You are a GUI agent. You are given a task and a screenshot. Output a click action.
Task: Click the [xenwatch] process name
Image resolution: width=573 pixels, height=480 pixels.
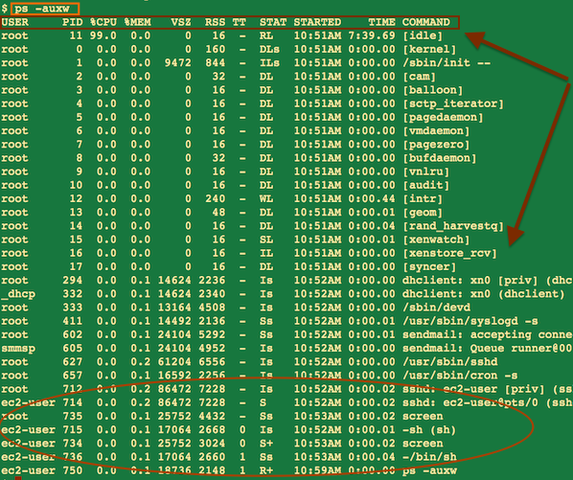point(436,240)
